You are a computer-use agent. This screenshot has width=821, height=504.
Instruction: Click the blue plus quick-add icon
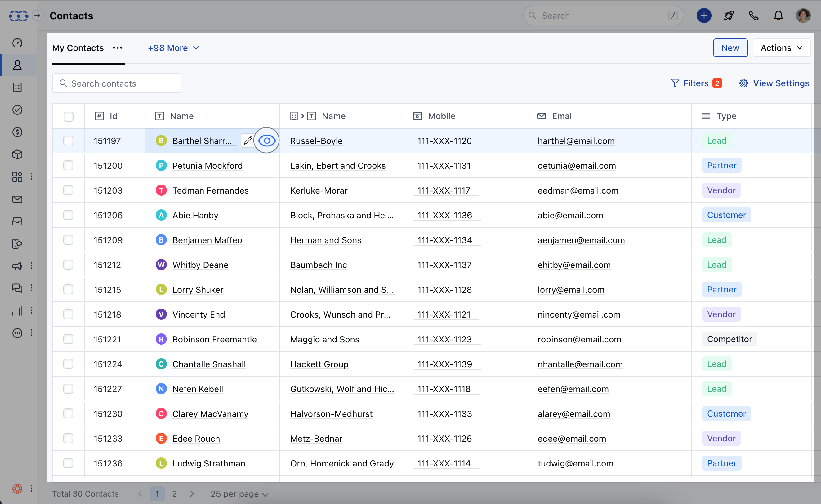pos(704,16)
